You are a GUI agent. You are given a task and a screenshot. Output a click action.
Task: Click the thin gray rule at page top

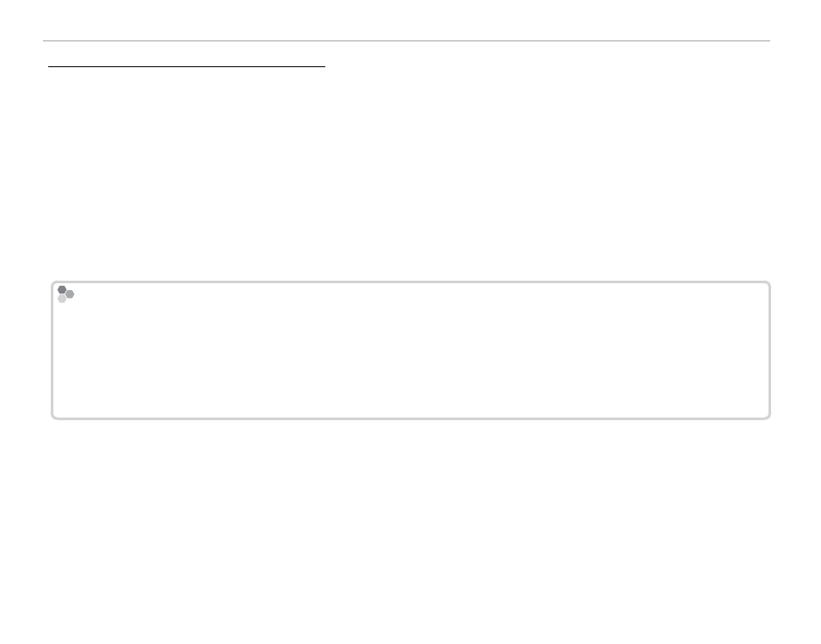(406, 40)
